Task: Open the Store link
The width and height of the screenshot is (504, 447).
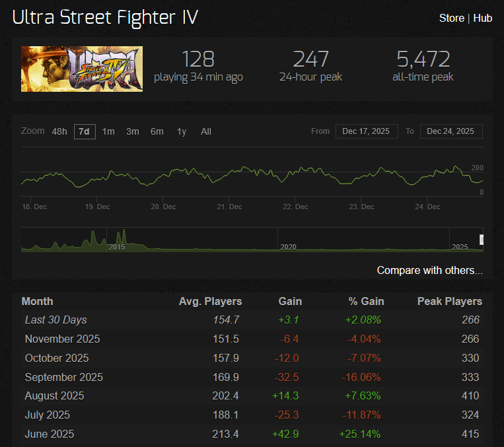Action: [x=451, y=18]
